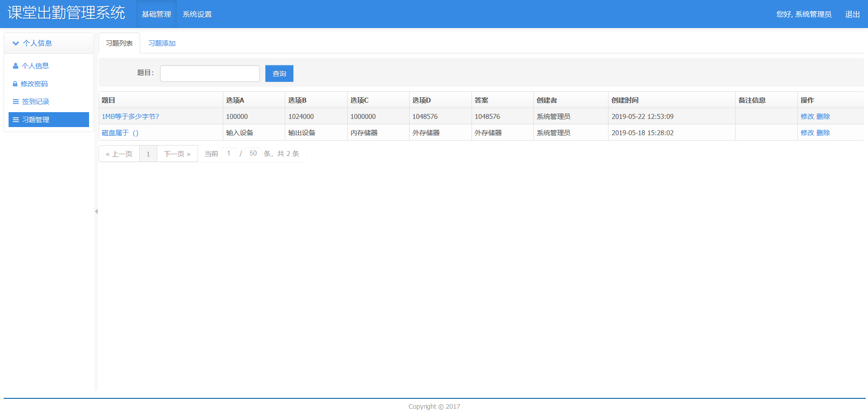Click the list icon beside 签到记录
Screen dimensions: 868x416
pyautogui.click(x=16, y=102)
